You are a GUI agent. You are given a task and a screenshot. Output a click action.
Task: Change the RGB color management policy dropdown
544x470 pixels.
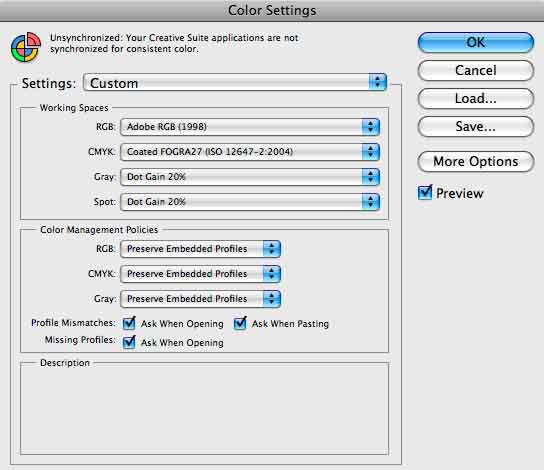point(200,249)
